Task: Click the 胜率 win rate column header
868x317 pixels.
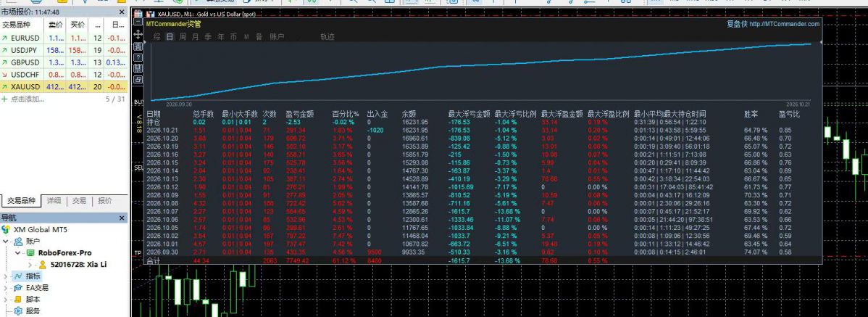Action: (x=751, y=114)
